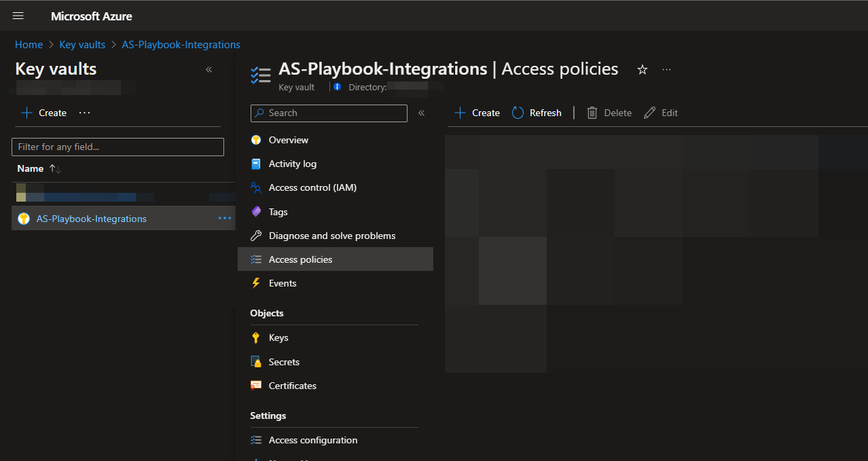
Task: Collapse the resource navigation menu
Action: pyautogui.click(x=422, y=113)
